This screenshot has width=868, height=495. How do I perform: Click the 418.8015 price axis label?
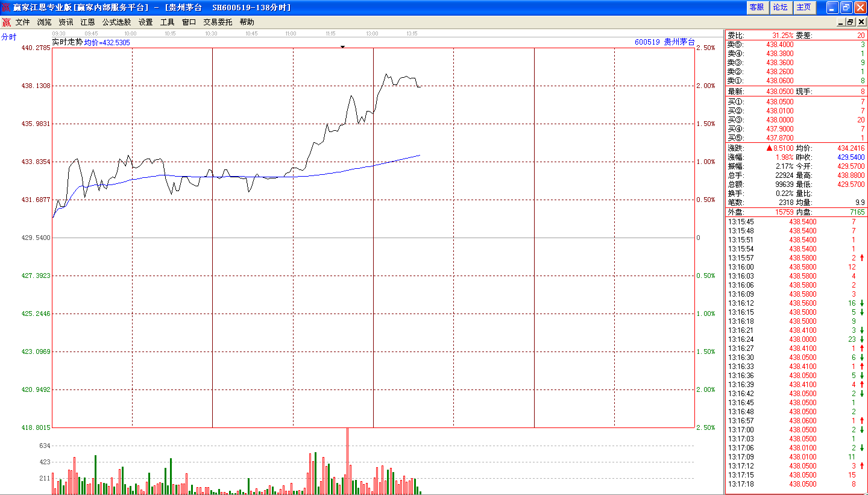click(x=36, y=427)
